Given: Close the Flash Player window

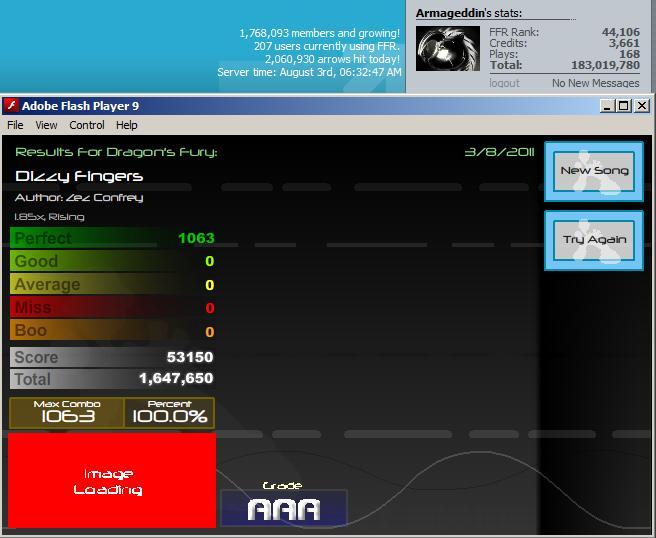Looking at the screenshot, I should click(641, 106).
